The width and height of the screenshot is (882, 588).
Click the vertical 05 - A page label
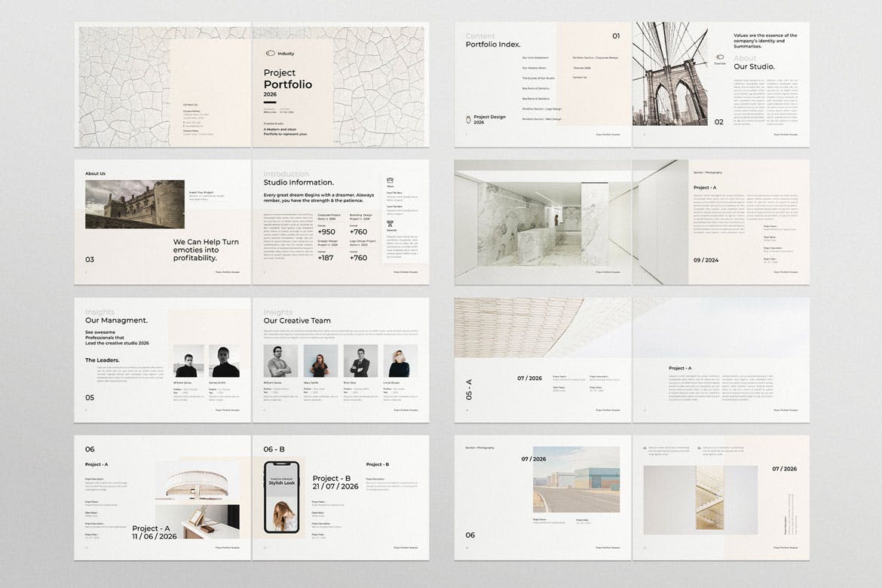pyautogui.click(x=469, y=389)
